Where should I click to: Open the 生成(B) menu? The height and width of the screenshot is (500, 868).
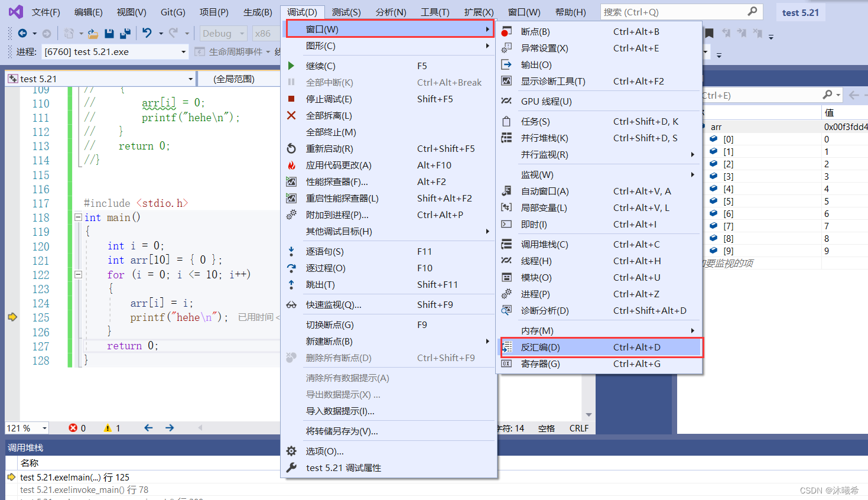258,12
